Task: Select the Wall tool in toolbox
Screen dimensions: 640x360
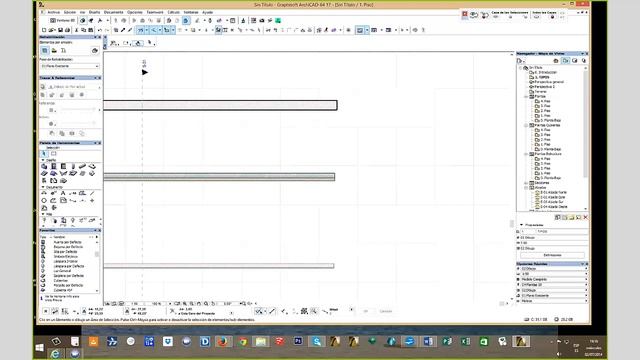Action: (44, 167)
